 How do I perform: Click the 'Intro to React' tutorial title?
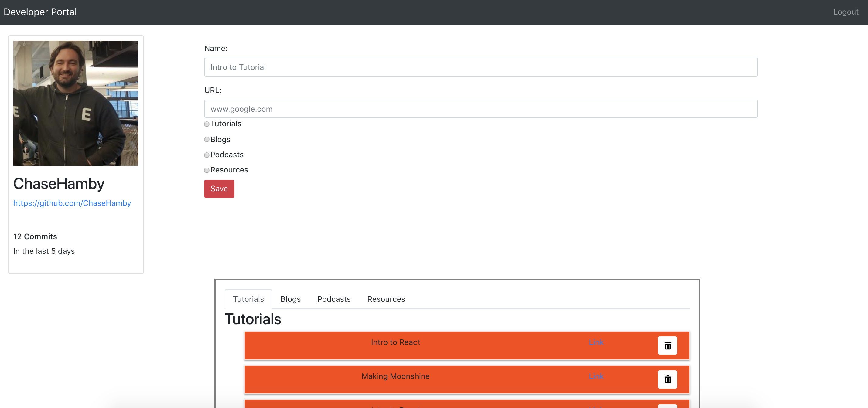pos(396,342)
